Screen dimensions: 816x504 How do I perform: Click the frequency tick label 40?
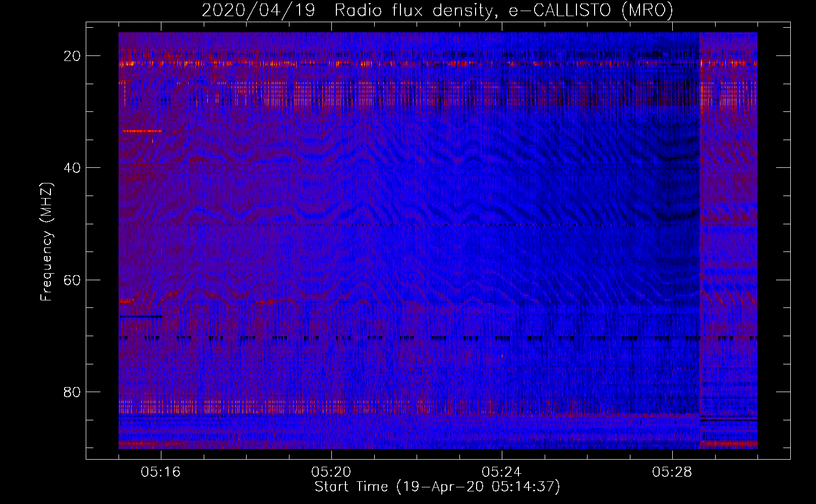click(72, 168)
